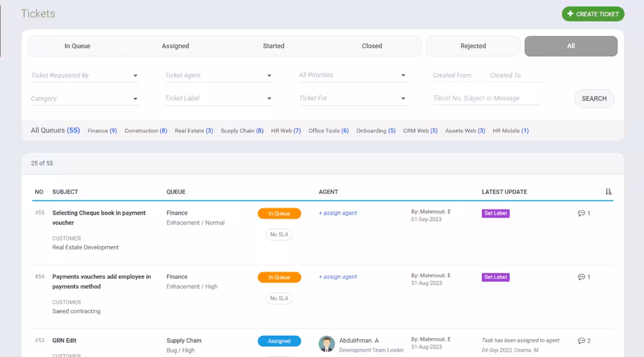The height and width of the screenshot is (357, 644).
Task: Open ticket 'Payments vouchers add employee in payments method'
Action: pos(101,281)
